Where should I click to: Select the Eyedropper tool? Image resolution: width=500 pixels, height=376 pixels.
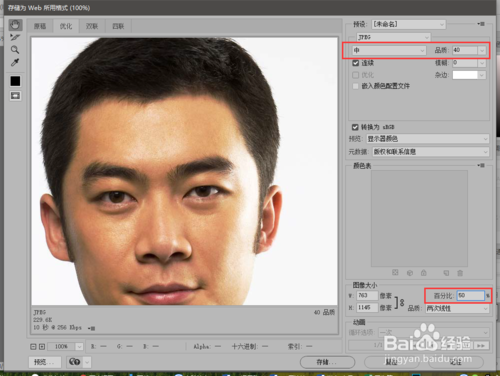[15, 62]
